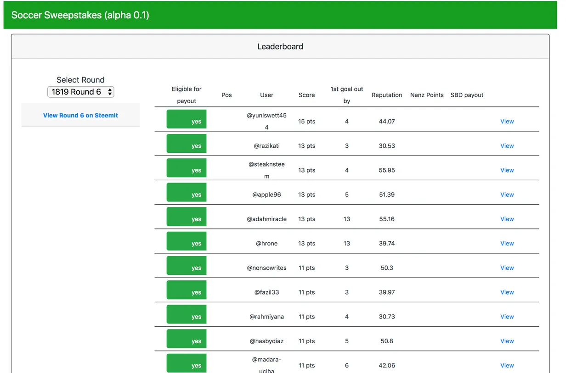Click the SBD payout column header
Image resolution: width=588 pixels, height=373 pixels.
[467, 95]
